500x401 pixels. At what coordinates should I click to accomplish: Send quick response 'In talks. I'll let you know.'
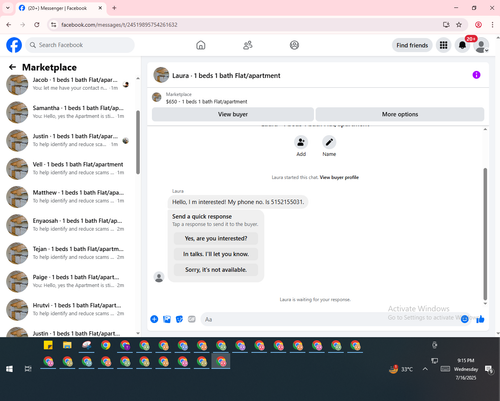pyautogui.click(x=216, y=254)
